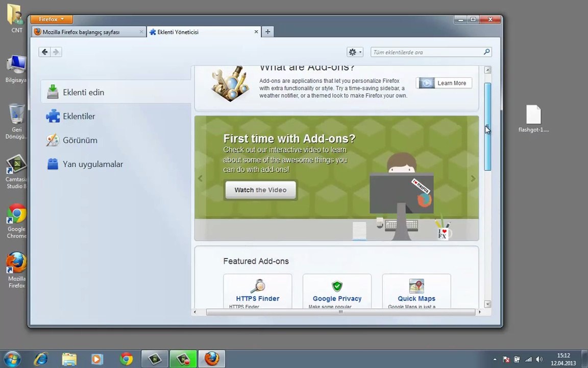
Task: Click the Learn More button
Action: [x=444, y=83]
